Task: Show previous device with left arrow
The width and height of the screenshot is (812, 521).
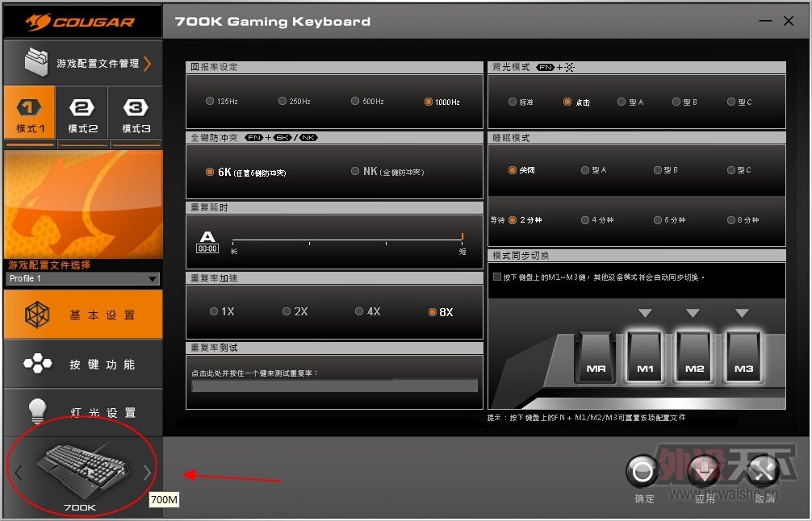Action: (x=18, y=473)
